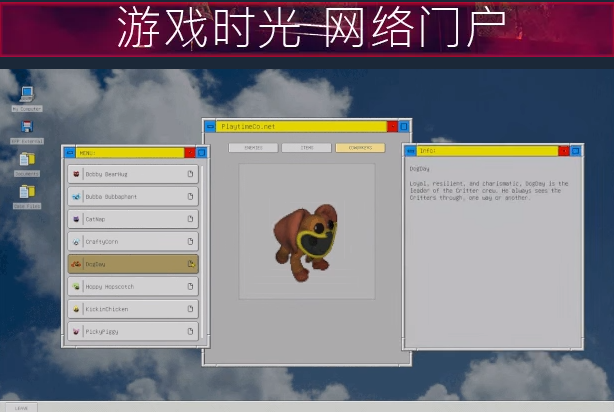
Task: Click the document icon beside Bobby BearHug
Action: tap(190, 174)
